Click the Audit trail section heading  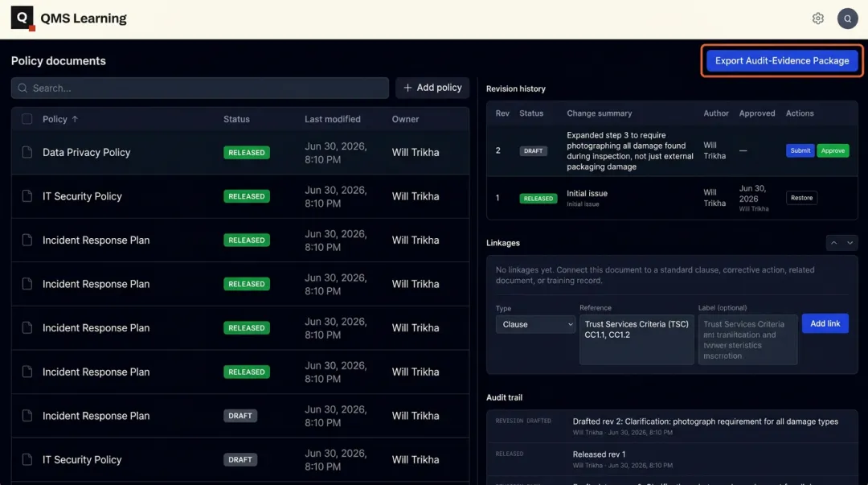point(504,397)
